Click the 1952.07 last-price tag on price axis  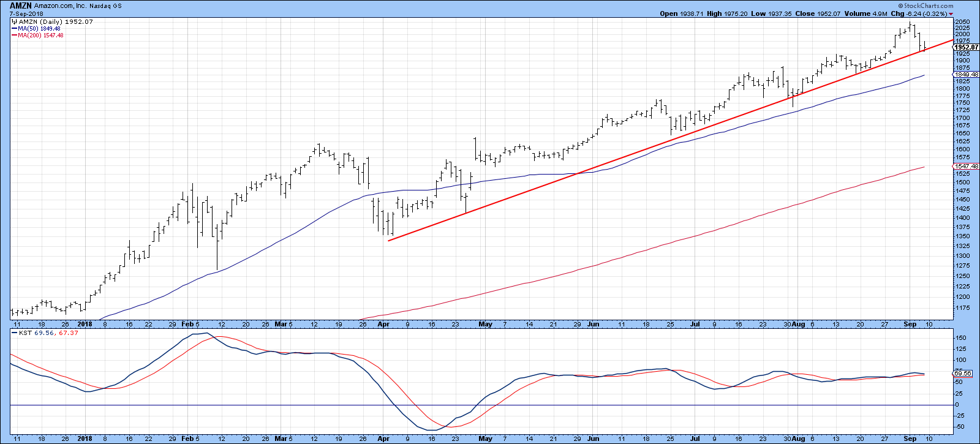coord(967,47)
